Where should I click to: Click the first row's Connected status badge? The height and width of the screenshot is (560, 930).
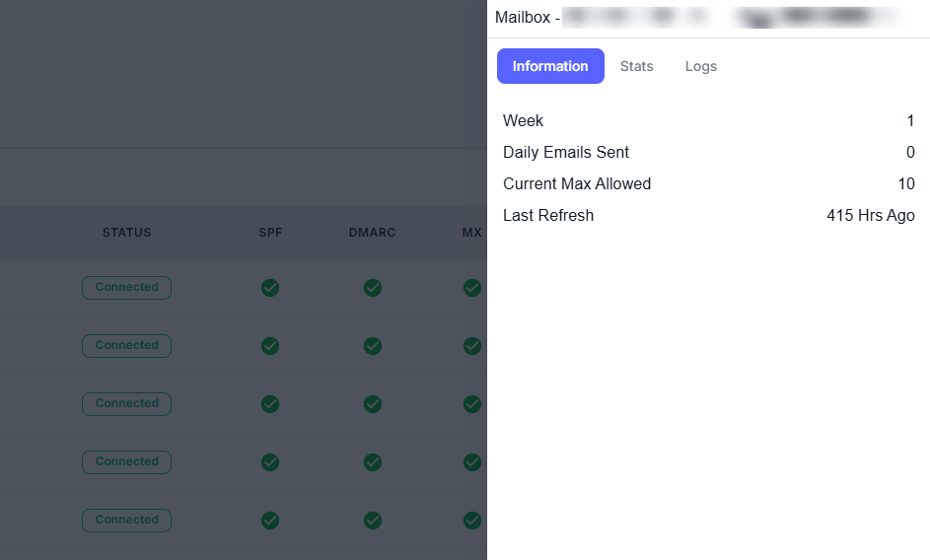tap(126, 288)
